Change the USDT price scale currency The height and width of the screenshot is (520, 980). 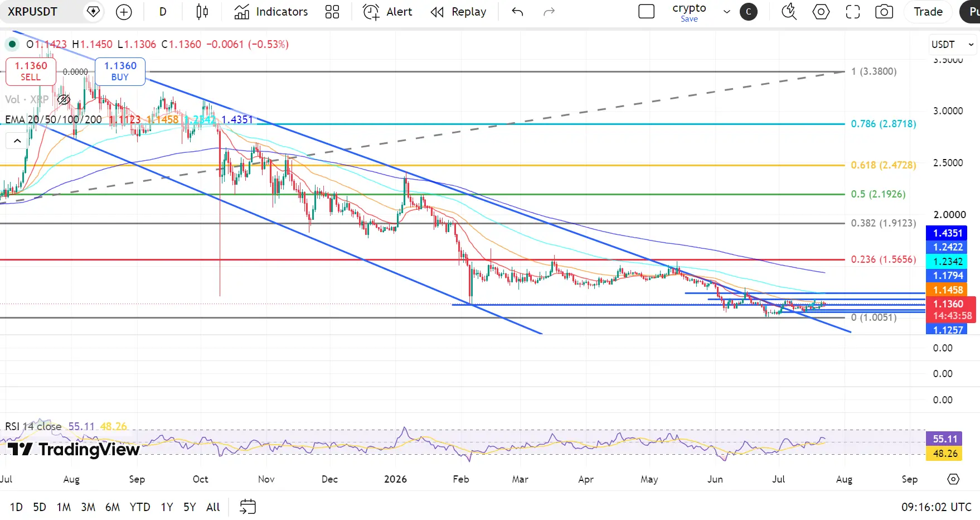coord(953,44)
